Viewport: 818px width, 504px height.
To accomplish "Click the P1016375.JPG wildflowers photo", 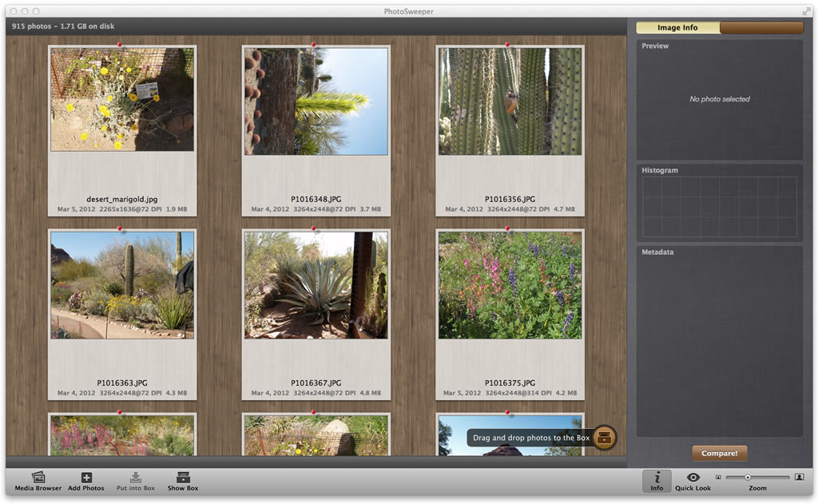I will (x=510, y=285).
